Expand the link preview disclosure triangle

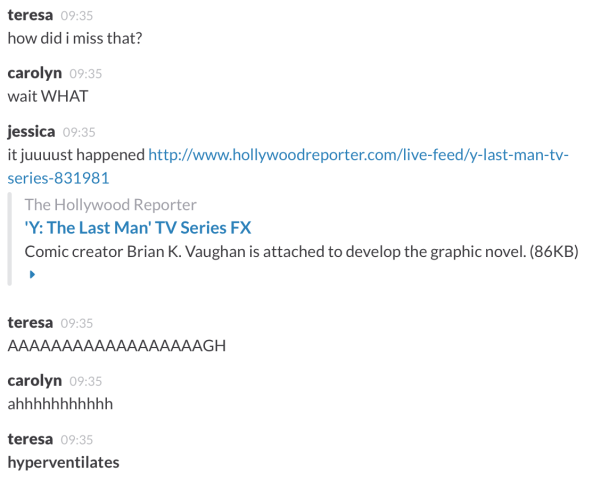(32, 274)
